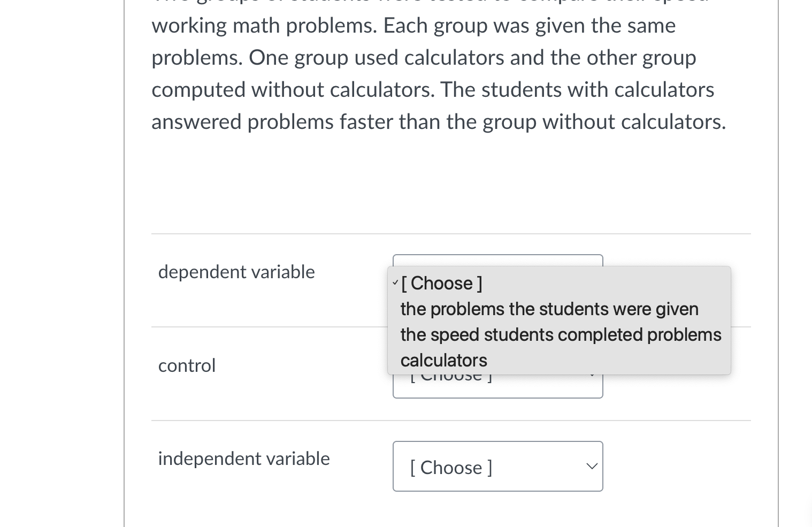Click the "dependent variable" label
The height and width of the screenshot is (527, 812).
[x=236, y=272]
